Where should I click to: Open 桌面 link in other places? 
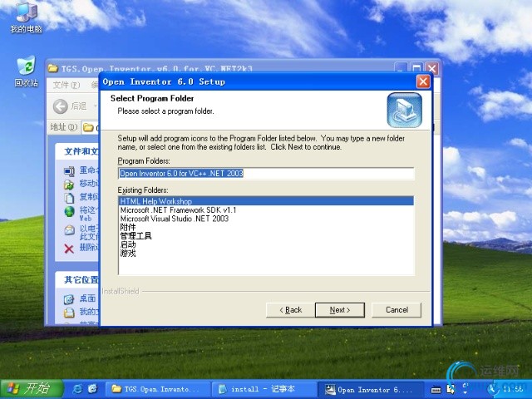[87, 298]
